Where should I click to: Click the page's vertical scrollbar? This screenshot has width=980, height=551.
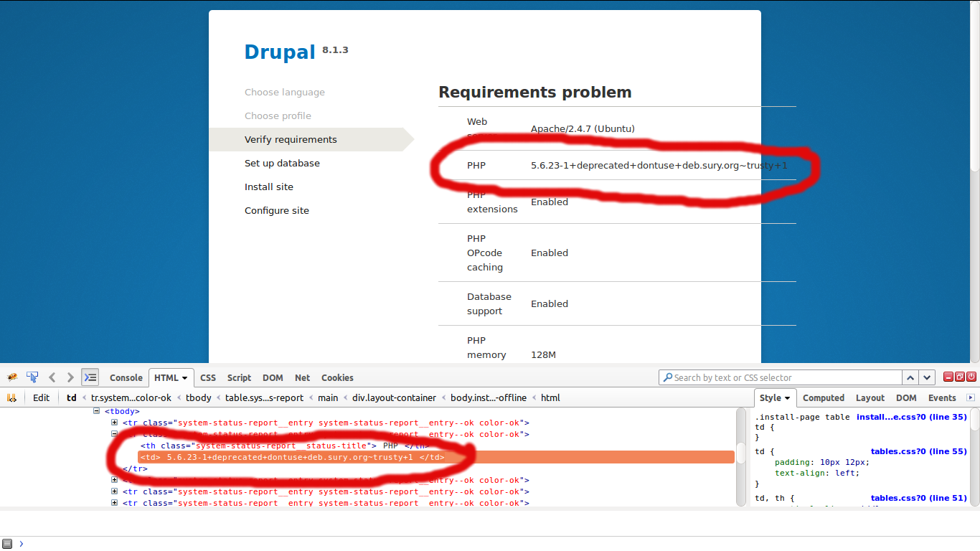[x=975, y=182]
